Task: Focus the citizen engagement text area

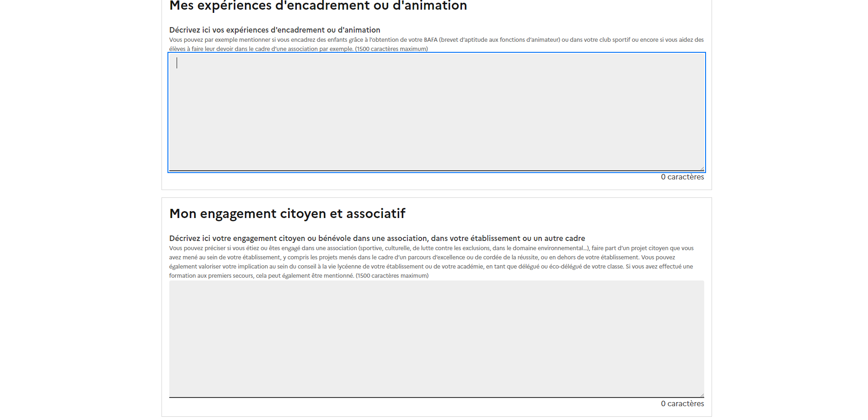Action: (x=436, y=339)
